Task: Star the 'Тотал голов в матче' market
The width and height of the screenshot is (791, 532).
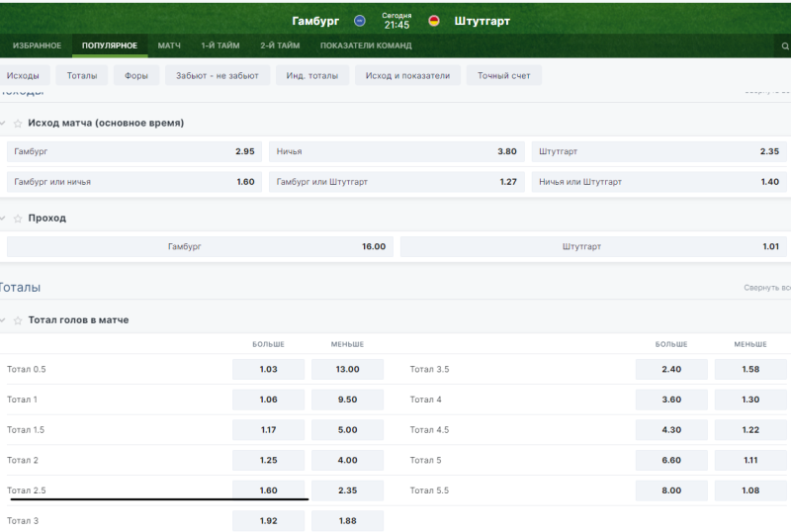Action: click(x=18, y=320)
